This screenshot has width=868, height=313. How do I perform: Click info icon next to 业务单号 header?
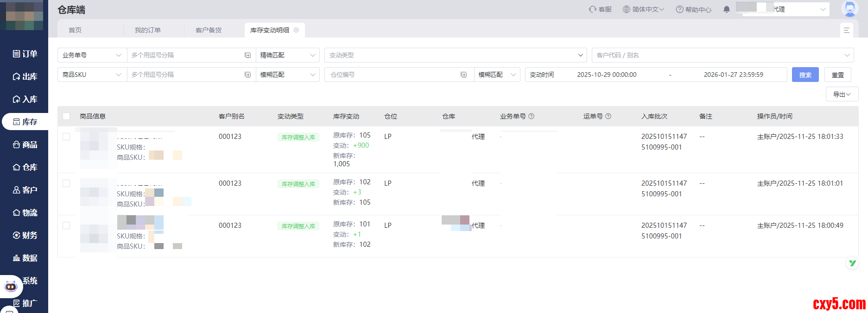(531, 116)
